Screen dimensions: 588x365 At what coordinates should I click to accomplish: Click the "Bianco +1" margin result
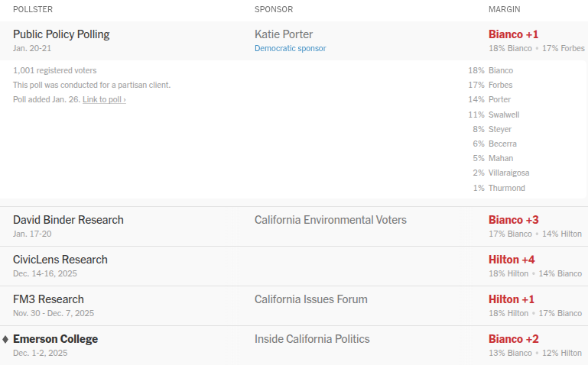tap(514, 34)
